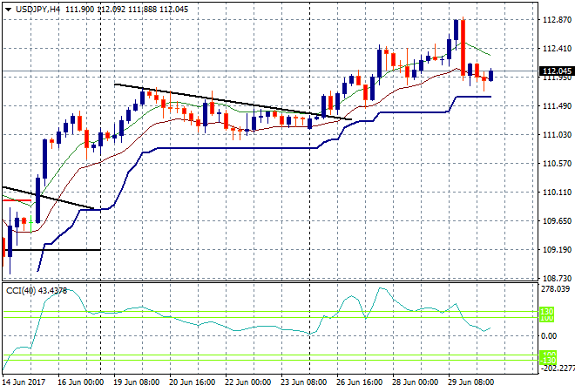Select the 29 Jun 08:00 time label

[x=470, y=382]
